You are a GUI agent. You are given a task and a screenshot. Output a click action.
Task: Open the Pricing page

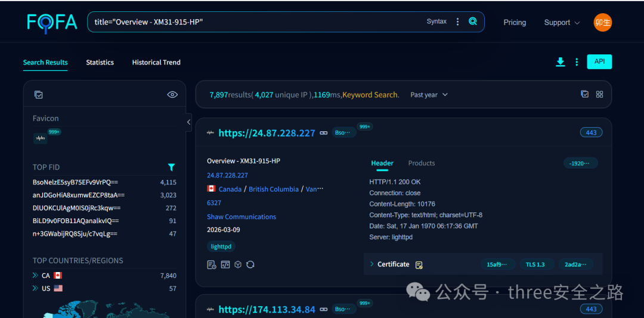coord(515,23)
